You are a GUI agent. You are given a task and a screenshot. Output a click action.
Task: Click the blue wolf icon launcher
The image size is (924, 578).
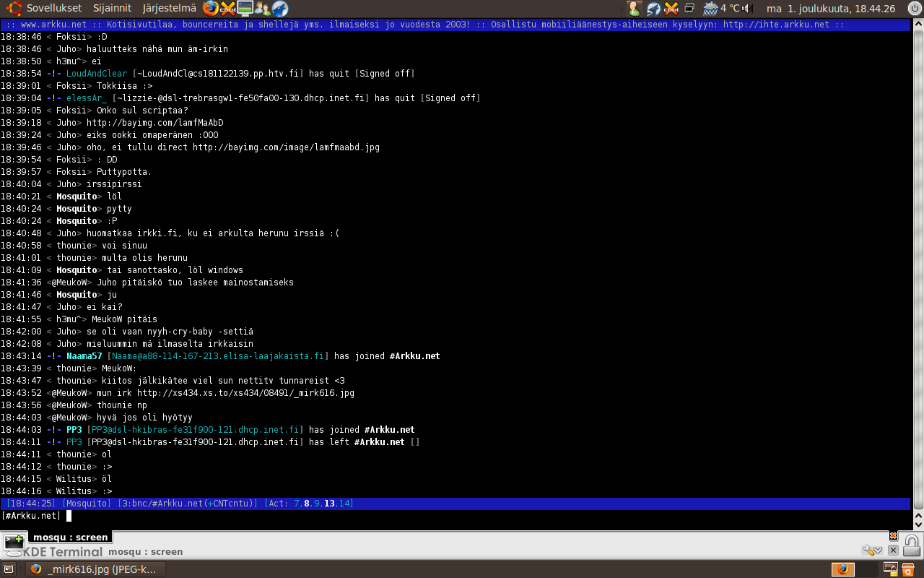coord(280,9)
